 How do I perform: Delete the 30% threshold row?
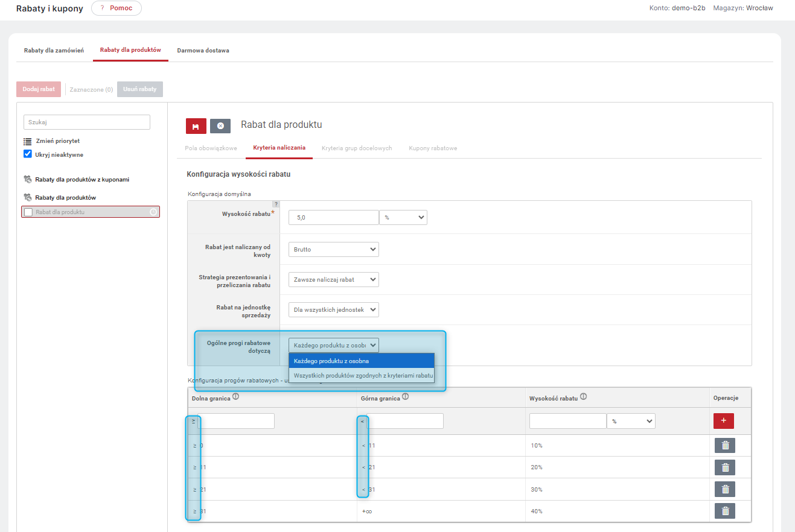tap(725, 489)
